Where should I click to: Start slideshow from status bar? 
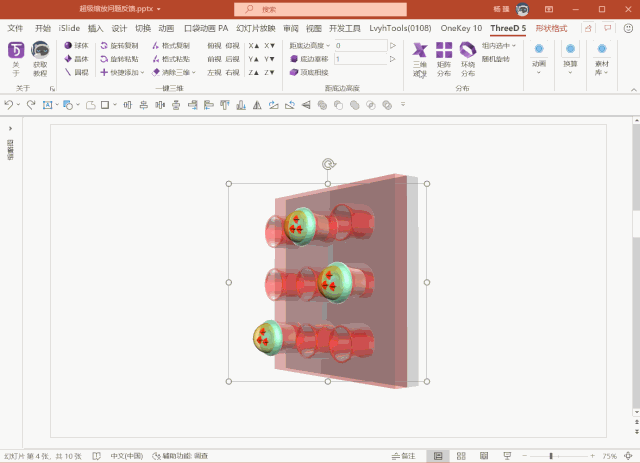point(507,456)
